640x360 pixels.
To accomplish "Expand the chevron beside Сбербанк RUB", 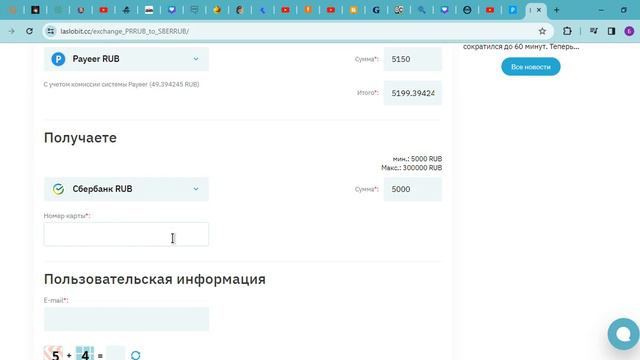I will pos(196,189).
